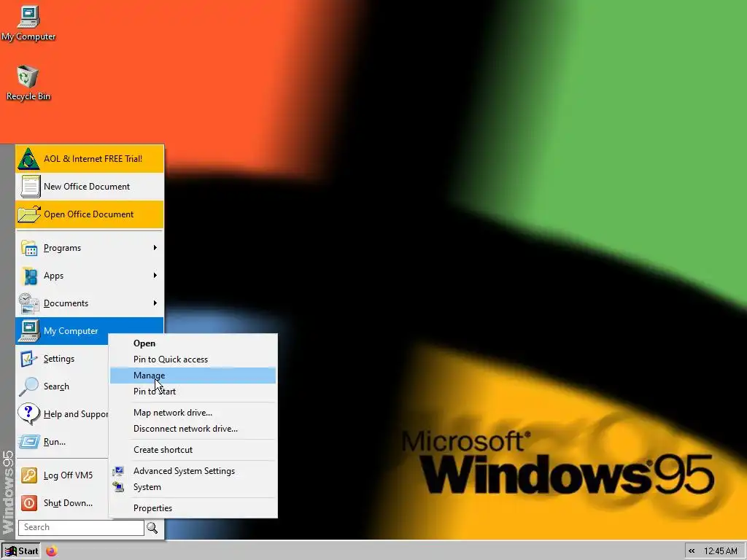Click the Settings label in Start menu
Image resolution: width=747 pixels, height=560 pixels.
[59, 359]
